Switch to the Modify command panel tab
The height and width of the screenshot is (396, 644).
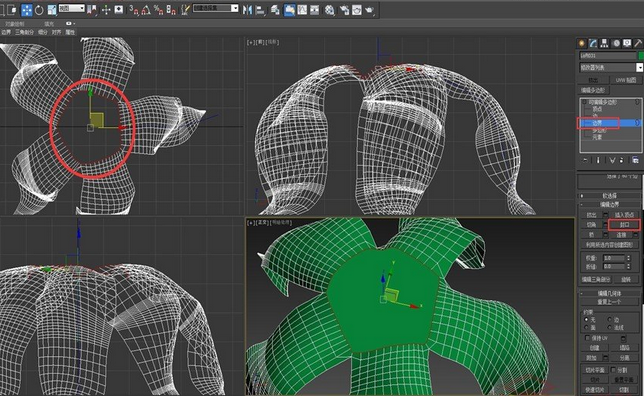(593, 43)
